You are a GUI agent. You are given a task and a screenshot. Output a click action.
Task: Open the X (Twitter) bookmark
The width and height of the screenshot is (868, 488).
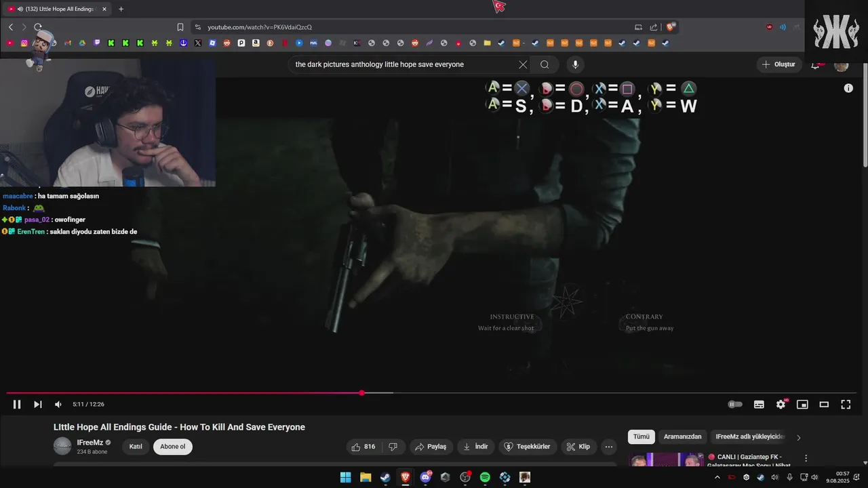coord(198,43)
